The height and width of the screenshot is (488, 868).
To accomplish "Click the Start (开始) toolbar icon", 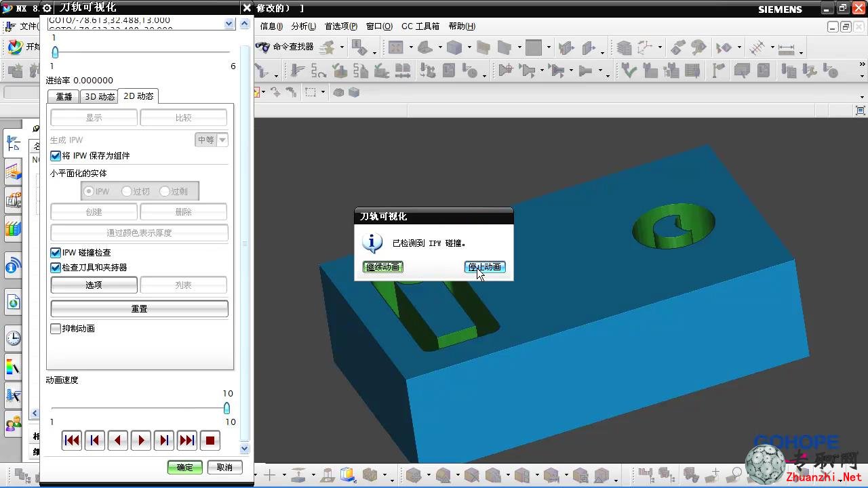I will coord(24,47).
